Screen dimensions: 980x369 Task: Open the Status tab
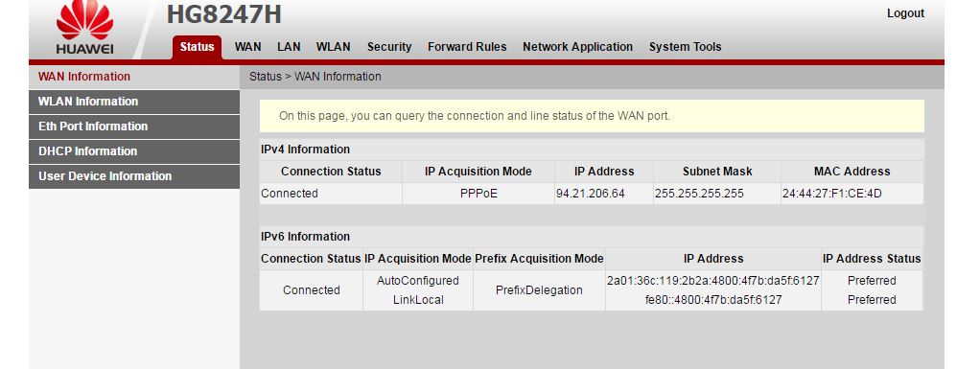pyautogui.click(x=197, y=48)
